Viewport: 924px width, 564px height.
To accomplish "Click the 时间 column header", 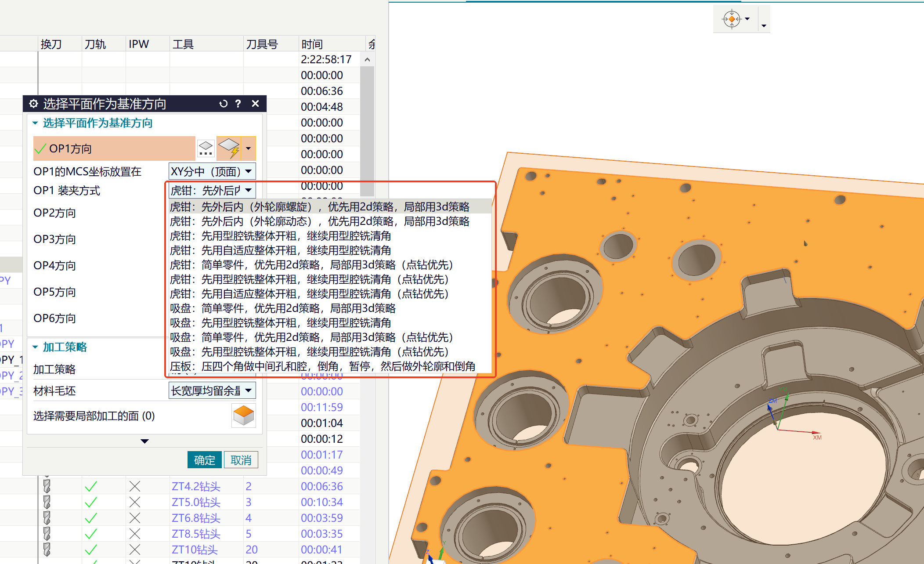I will click(x=332, y=44).
